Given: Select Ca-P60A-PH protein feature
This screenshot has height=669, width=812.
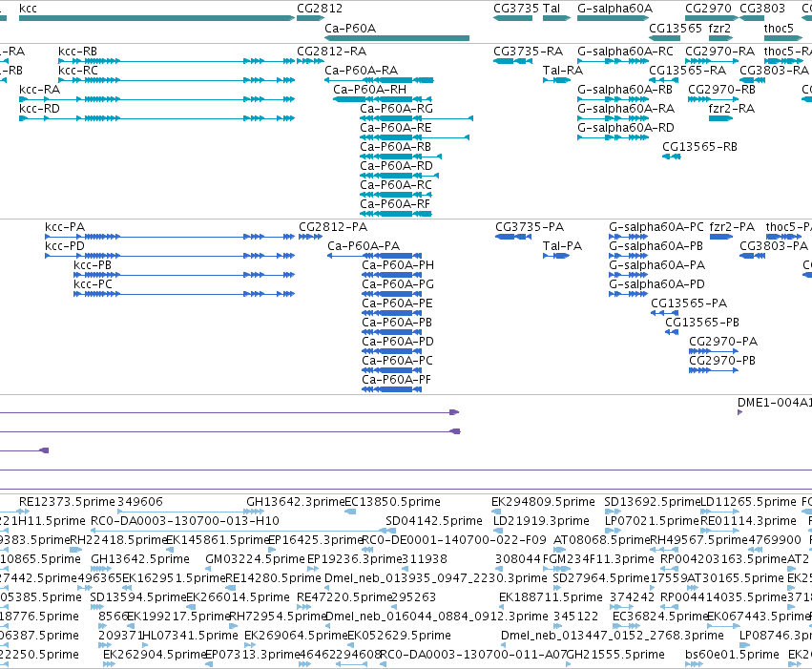Looking at the screenshot, I should [392, 275].
